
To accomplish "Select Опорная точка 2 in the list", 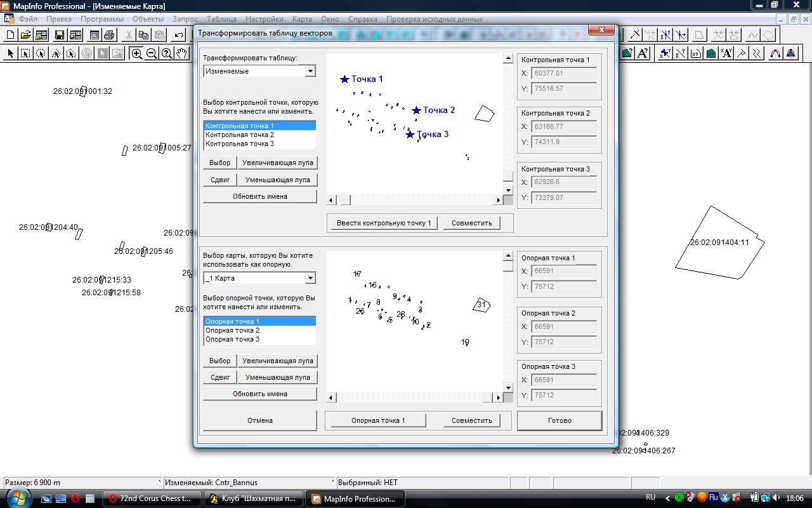I will pos(259,330).
